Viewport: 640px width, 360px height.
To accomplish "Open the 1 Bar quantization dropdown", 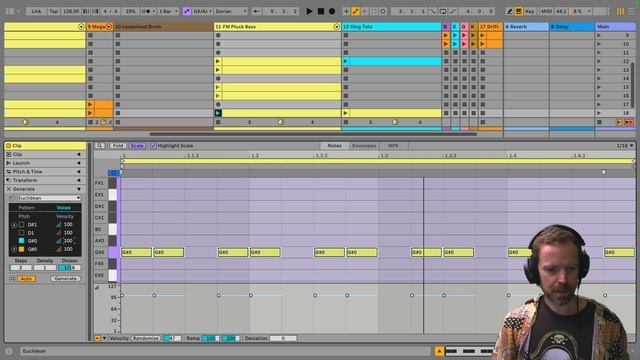I will coord(168,11).
